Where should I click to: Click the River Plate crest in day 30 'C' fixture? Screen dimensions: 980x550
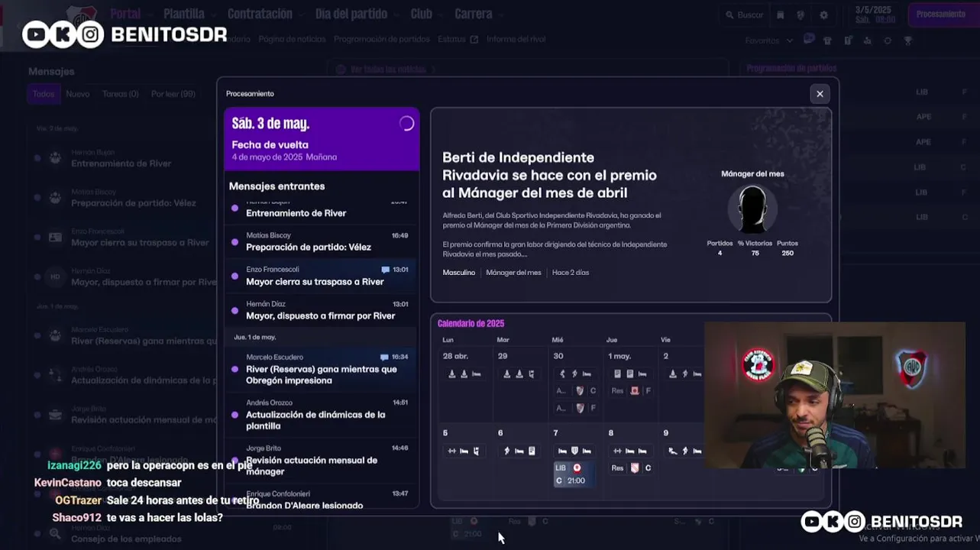click(x=580, y=391)
